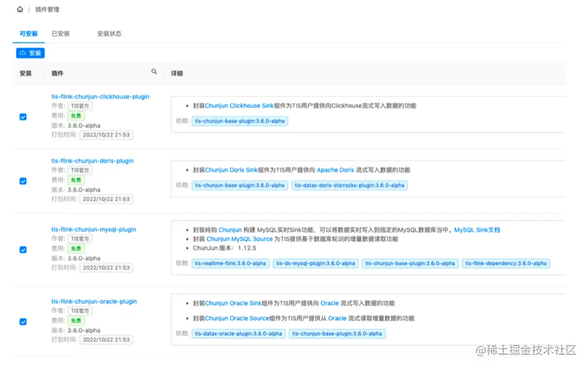Screen dimensions: 588x368
Task: Uncheck the tis-flink-chunjun-doris-plugin checkbox
Action: coord(23,181)
